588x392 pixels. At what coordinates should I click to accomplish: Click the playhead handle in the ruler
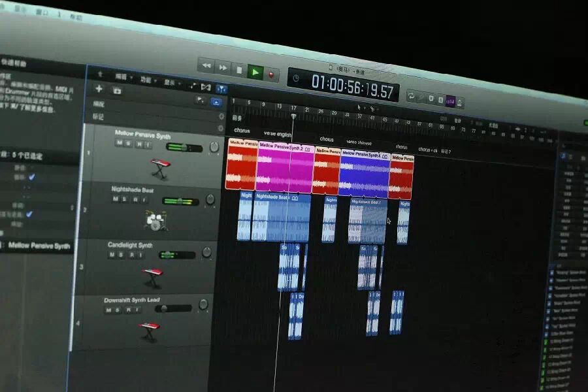coord(293,117)
